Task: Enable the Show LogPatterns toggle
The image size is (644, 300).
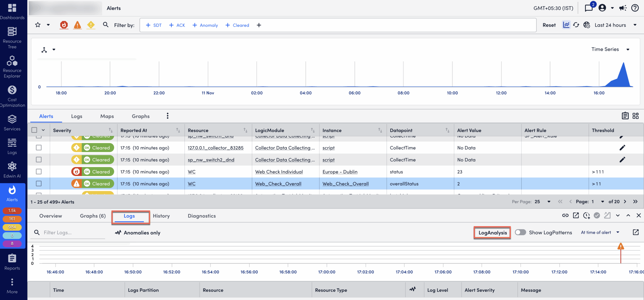Action: (520, 232)
